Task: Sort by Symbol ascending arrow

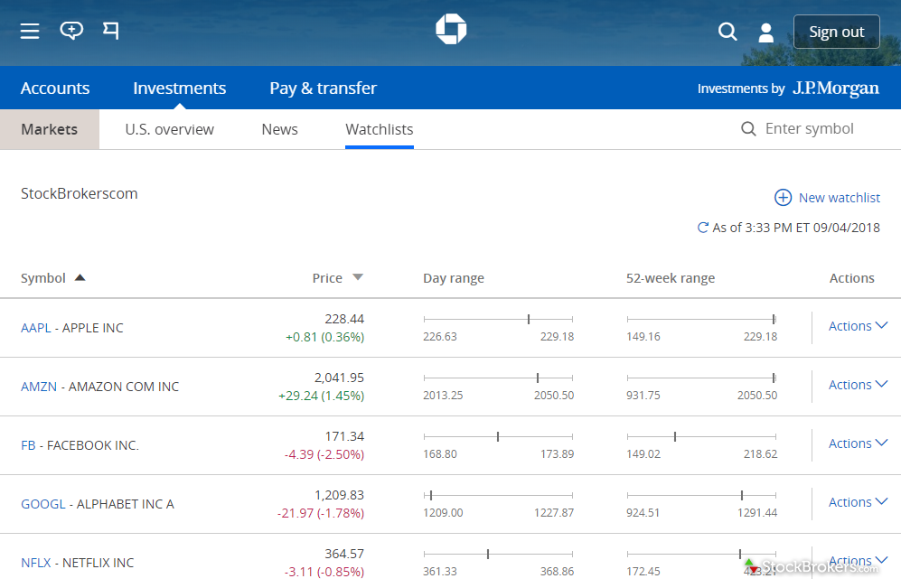Action: point(80,277)
